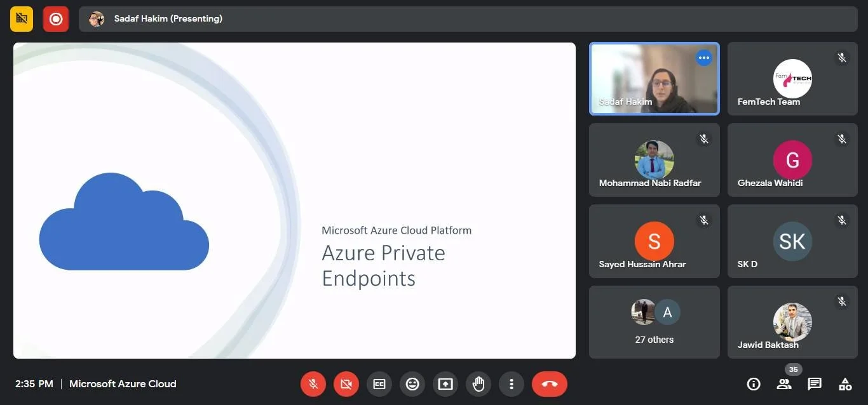Raise hand
The height and width of the screenshot is (405, 868).
coord(478,384)
